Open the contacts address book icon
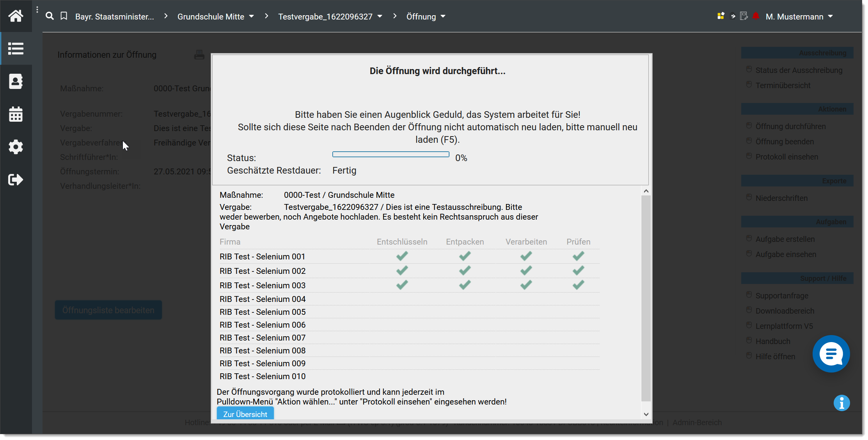 16,82
